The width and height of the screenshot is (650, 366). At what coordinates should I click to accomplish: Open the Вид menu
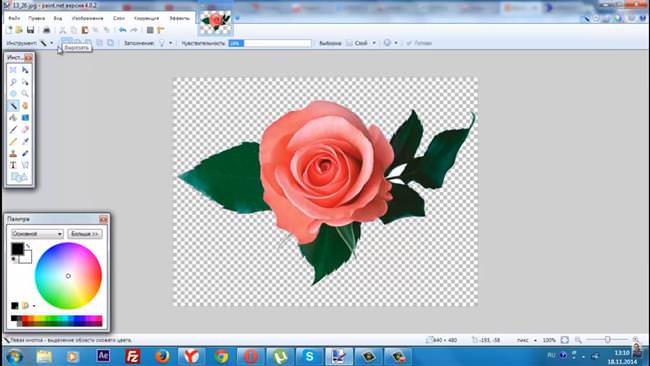coord(58,18)
